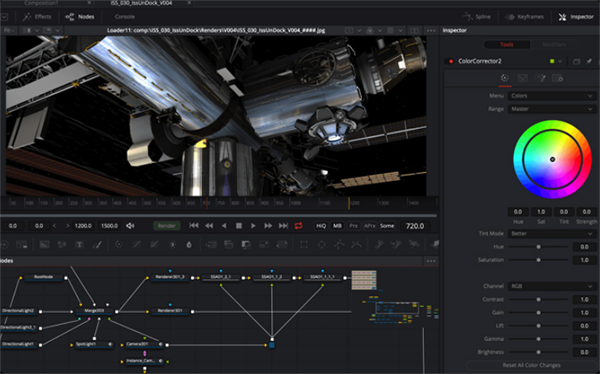Open the Tint Mode dropdown showing Better
This screenshot has width=600, height=374.
point(552,234)
